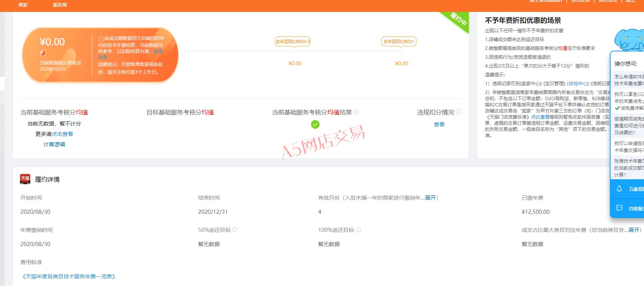
Task: Click the pie chart icon under ¥0.00
Action: [x=43, y=53]
